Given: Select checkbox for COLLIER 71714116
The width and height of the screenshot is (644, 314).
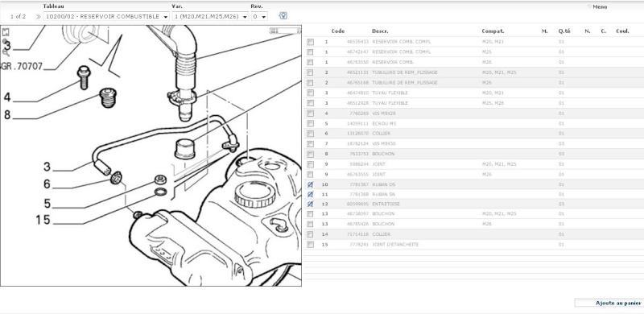Looking at the screenshot, I should 310,234.
